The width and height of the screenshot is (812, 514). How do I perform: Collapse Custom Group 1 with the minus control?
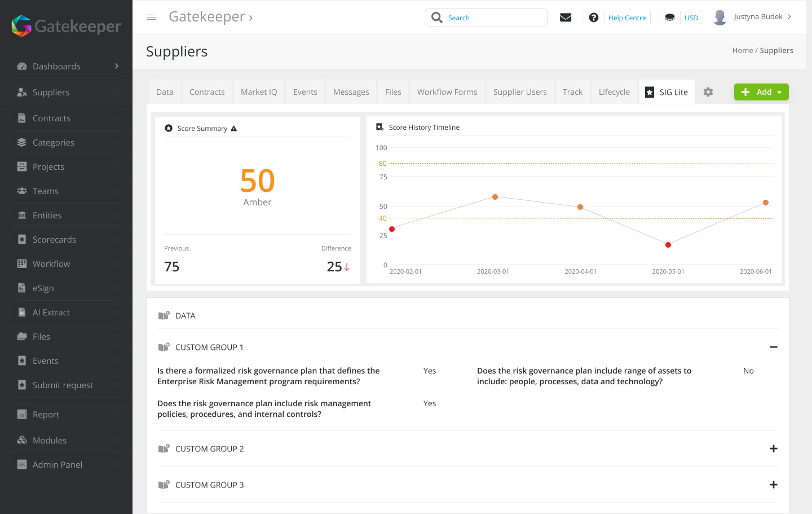pos(773,346)
